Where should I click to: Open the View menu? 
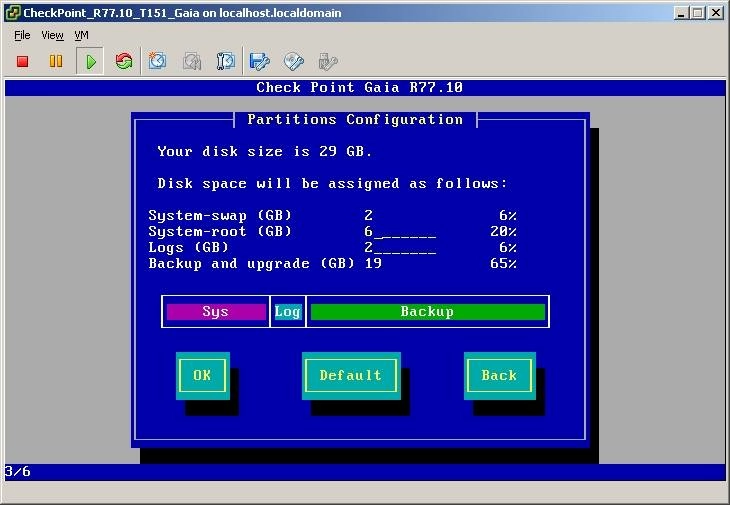click(52, 35)
